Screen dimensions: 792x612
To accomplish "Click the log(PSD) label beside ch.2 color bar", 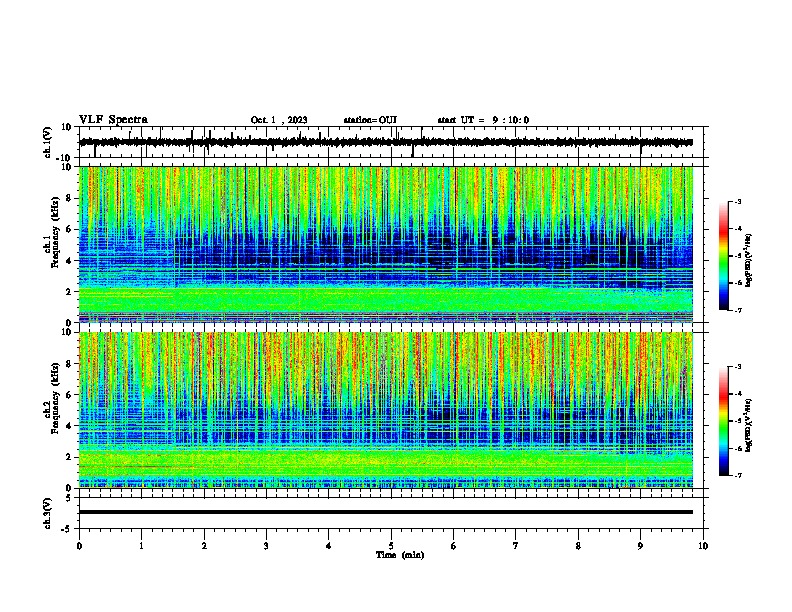I will tap(749, 424).
